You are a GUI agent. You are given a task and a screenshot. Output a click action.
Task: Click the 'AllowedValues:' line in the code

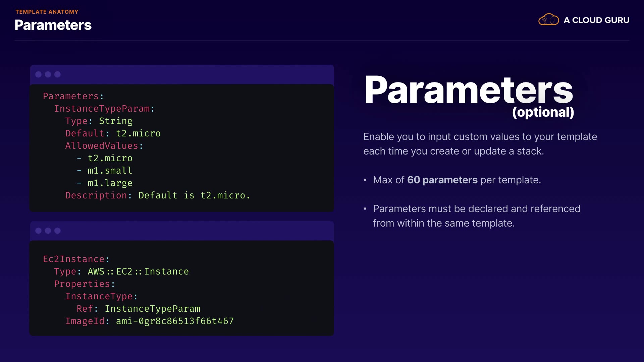pyautogui.click(x=104, y=146)
